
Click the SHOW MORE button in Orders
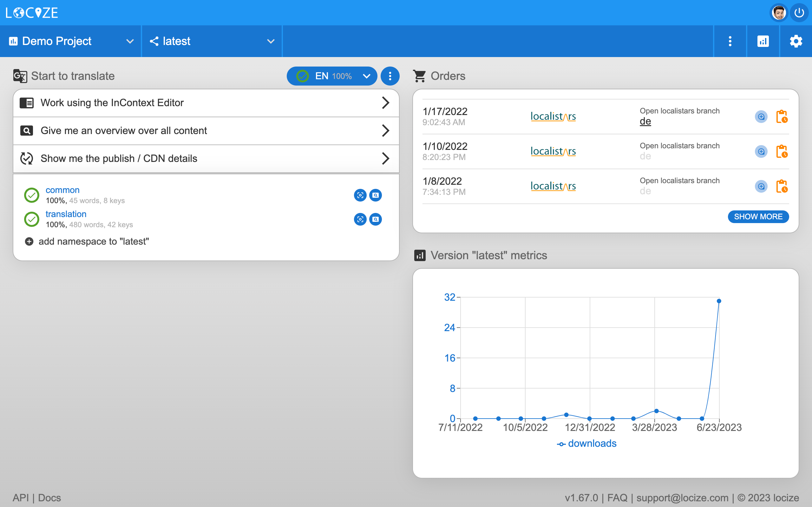coord(758,217)
